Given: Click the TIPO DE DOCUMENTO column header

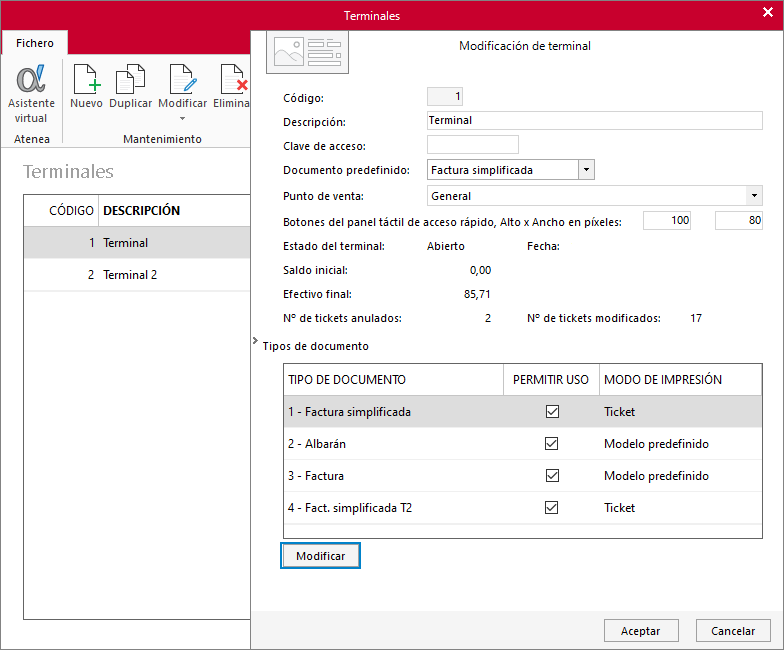Looking at the screenshot, I should (x=394, y=380).
